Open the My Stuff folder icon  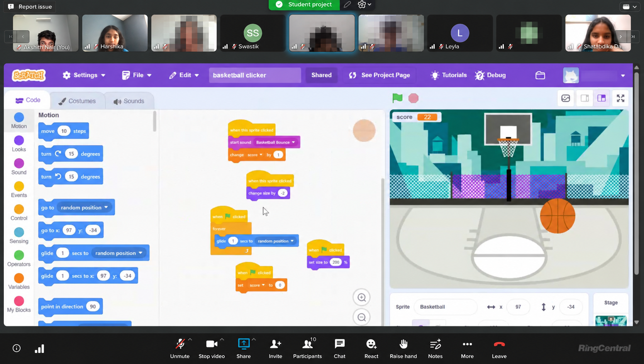540,75
